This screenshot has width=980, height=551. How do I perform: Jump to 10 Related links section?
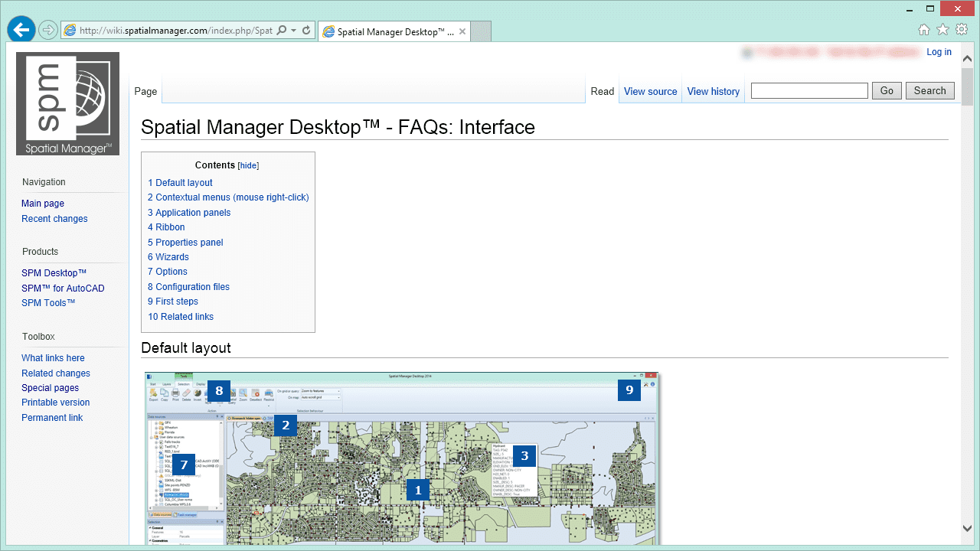tap(181, 317)
